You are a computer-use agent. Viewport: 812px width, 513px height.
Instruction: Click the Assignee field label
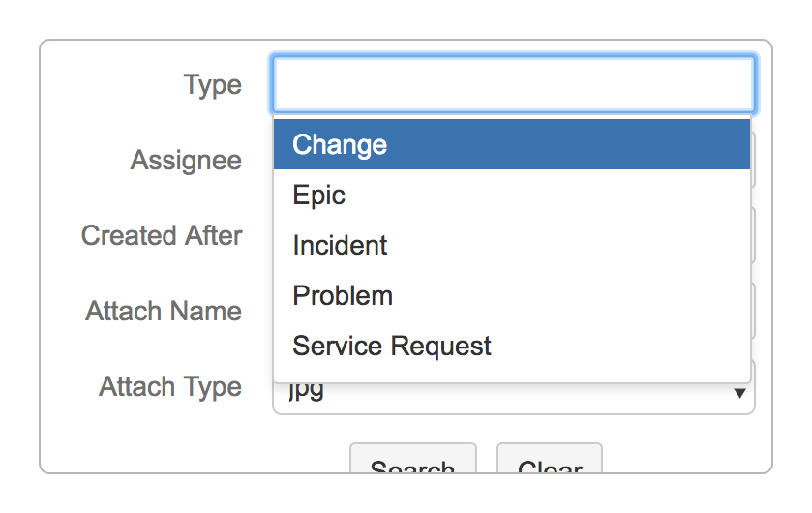pos(186,160)
